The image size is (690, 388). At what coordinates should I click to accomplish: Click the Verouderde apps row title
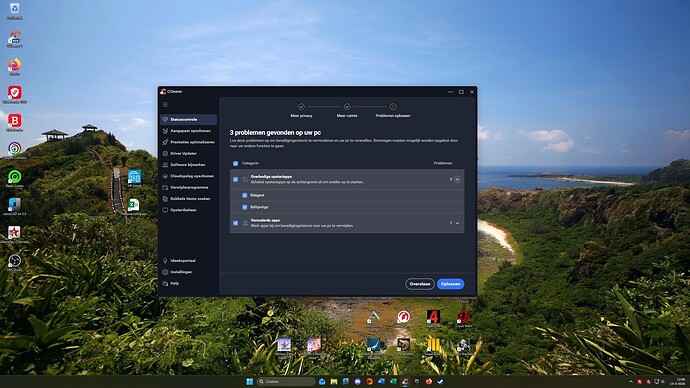(265, 220)
